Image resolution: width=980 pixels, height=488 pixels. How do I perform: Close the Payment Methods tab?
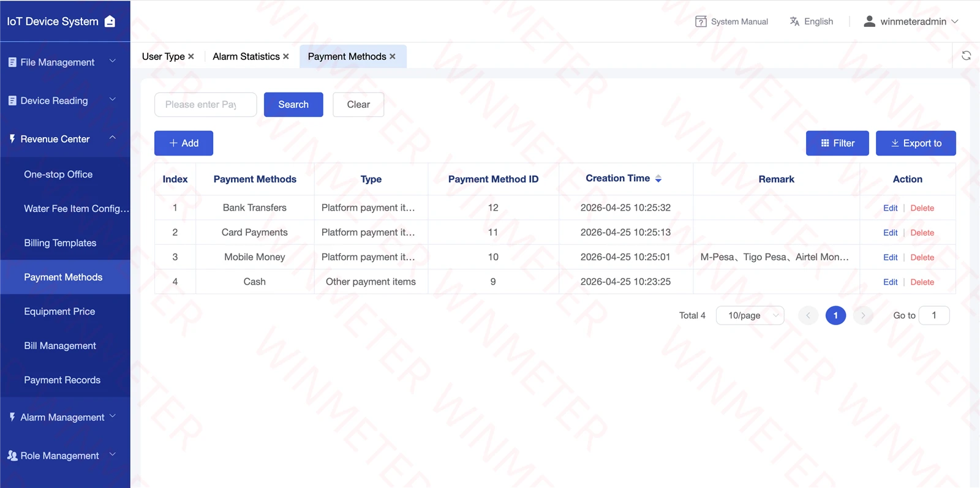click(393, 56)
